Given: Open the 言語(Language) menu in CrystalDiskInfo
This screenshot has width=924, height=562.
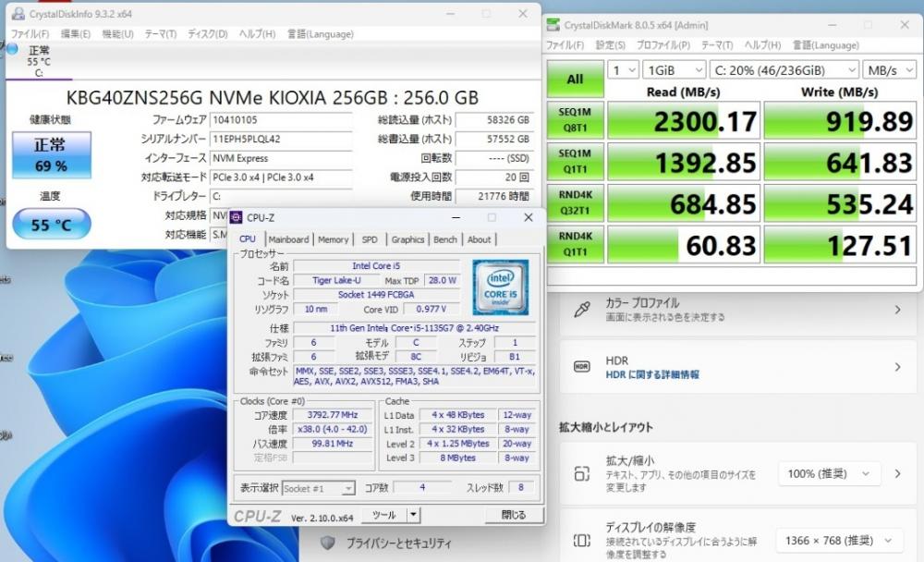Looking at the screenshot, I should (320, 34).
